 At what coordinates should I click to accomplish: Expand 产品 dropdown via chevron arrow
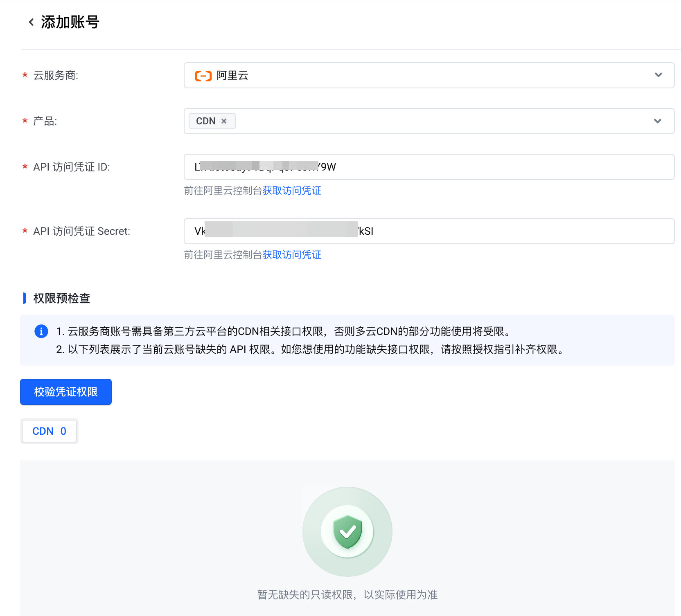658,121
